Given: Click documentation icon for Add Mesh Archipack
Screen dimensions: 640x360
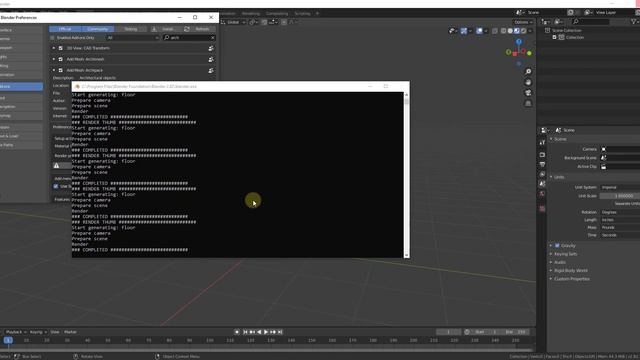Looking at the screenshot, I should click(211, 70).
